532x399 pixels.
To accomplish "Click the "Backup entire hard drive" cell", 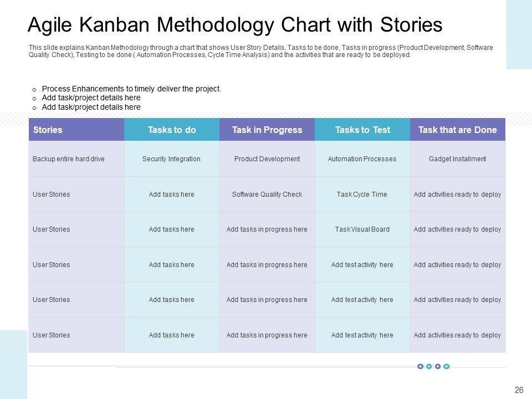I will (69, 159).
